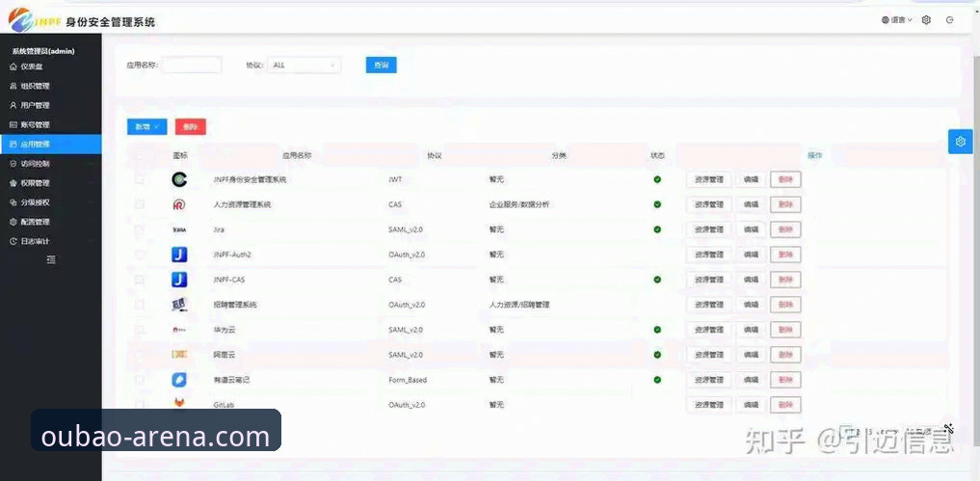Click the green status icon for 有道云笔记
The image size is (980, 481).
pos(657,380)
